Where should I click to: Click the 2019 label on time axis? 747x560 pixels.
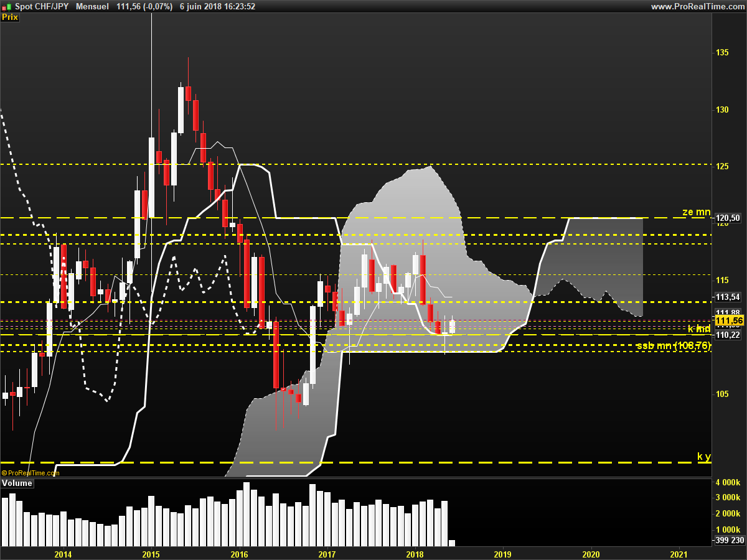(502, 554)
